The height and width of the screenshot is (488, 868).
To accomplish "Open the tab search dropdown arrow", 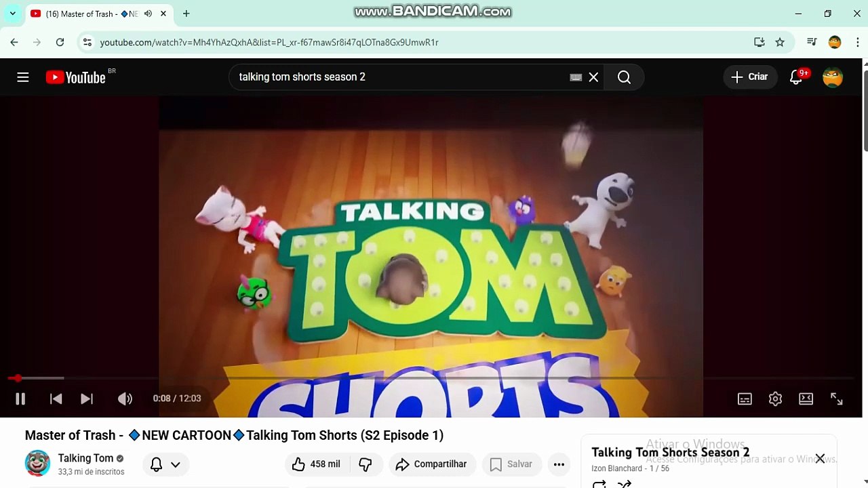I will tap(12, 14).
